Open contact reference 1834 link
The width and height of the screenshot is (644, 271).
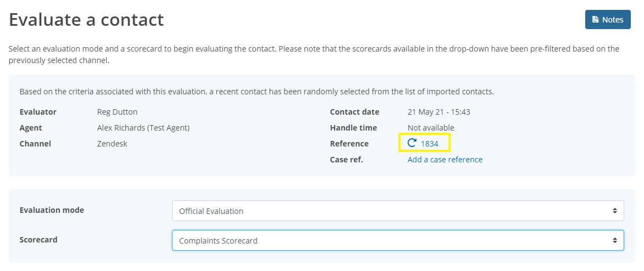[429, 144]
